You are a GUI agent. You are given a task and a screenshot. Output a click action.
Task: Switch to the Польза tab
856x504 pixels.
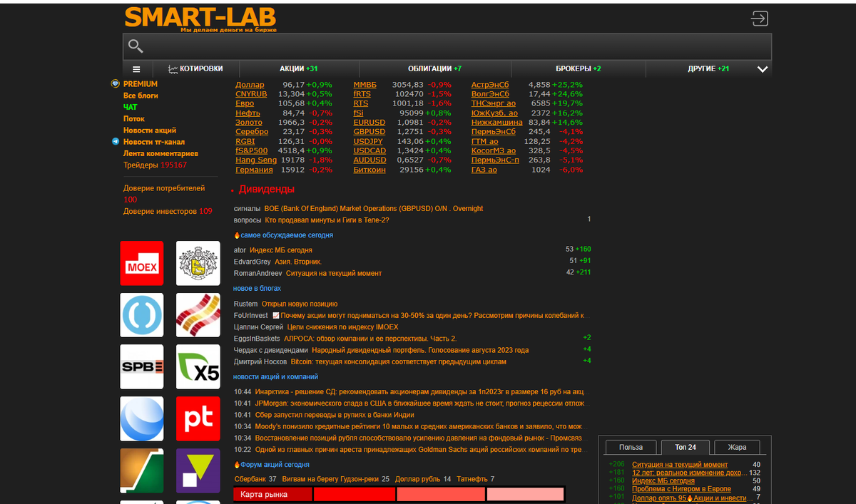[631, 447]
